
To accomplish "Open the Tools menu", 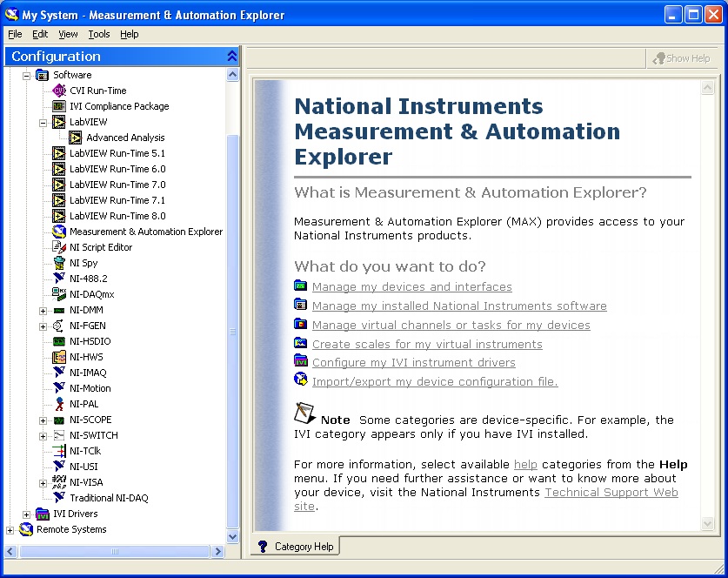I will [x=99, y=34].
